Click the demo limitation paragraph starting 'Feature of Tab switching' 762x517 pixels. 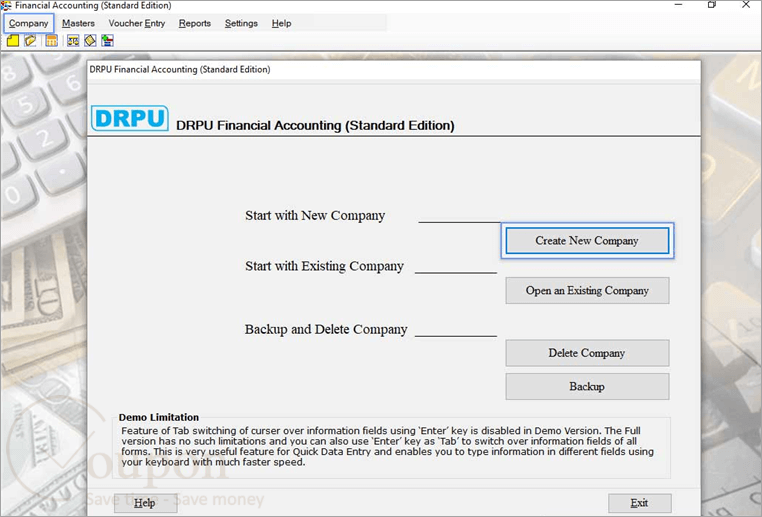tap(387, 446)
